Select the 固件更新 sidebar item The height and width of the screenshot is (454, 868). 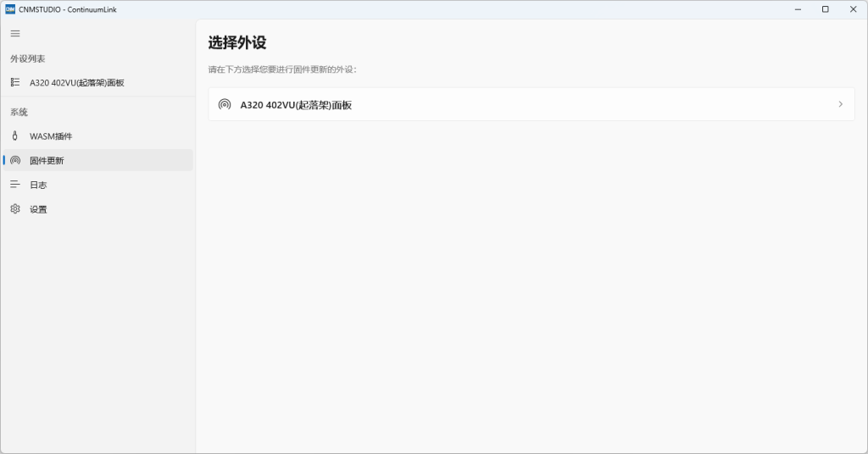[98, 160]
